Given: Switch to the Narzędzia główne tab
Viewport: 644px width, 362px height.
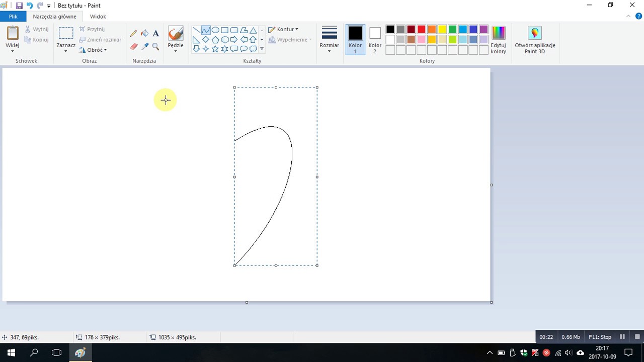Looking at the screenshot, I should pyautogui.click(x=55, y=17).
